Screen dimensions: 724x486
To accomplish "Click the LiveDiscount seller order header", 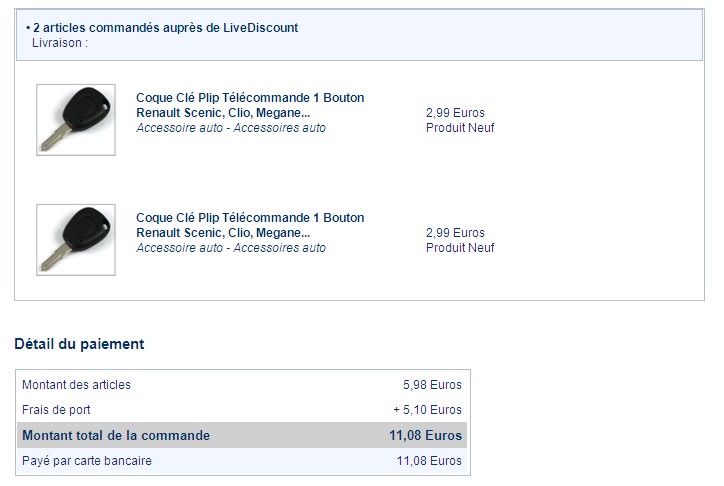I will click(x=165, y=28).
